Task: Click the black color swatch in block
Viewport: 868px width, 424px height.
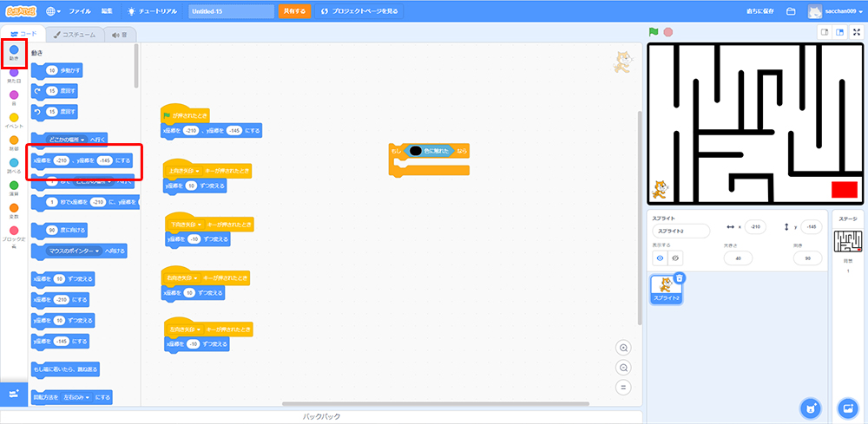Action: [415, 151]
